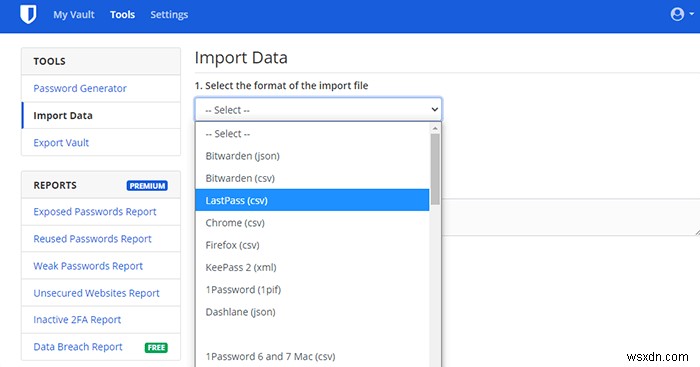Open the Tools tab
The height and width of the screenshot is (367, 700).
pyautogui.click(x=122, y=15)
